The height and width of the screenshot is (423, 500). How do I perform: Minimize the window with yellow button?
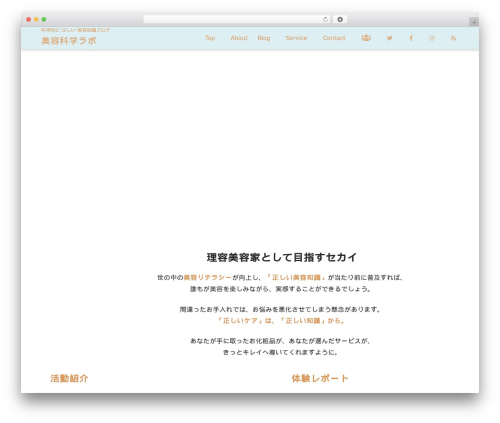pyautogui.click(x=36, y=19)
